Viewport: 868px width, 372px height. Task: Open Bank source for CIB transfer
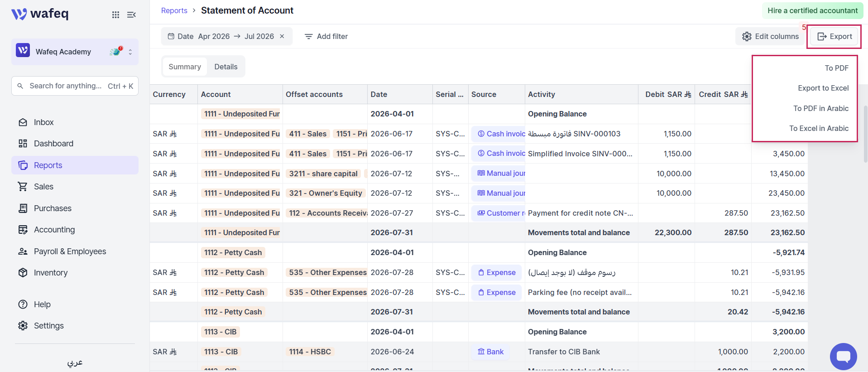tap(491, 352)
